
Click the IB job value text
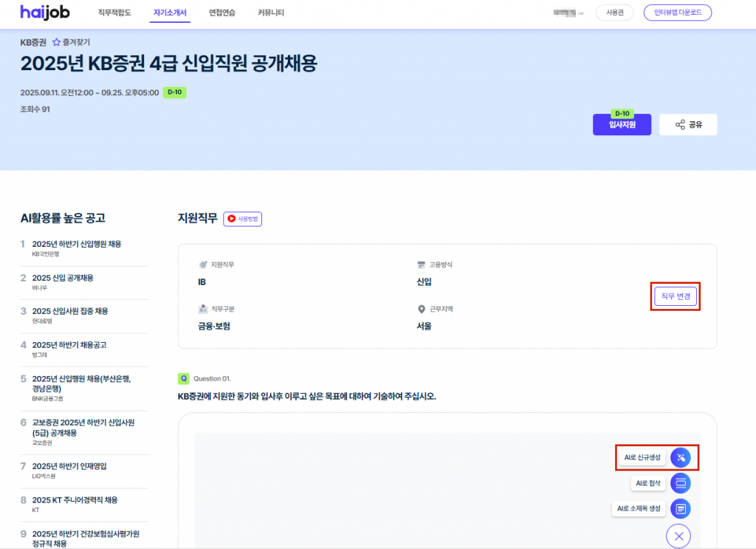tap(202, 282)
